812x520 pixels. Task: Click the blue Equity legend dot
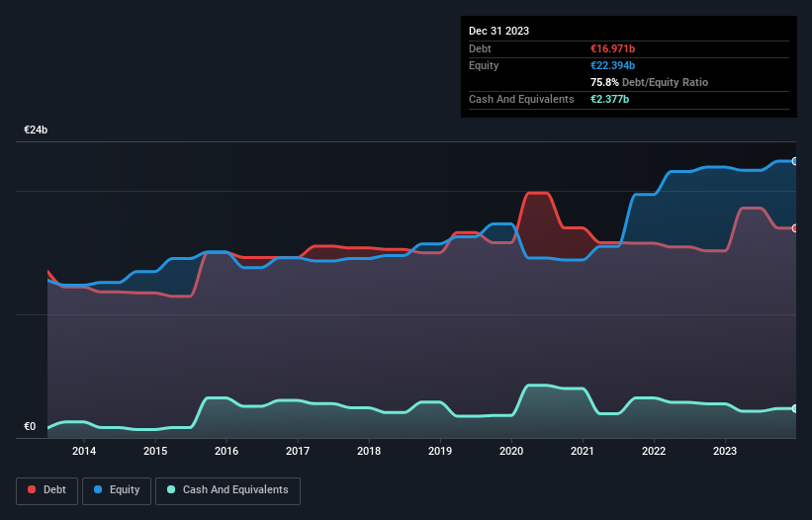tap(98, 489)
